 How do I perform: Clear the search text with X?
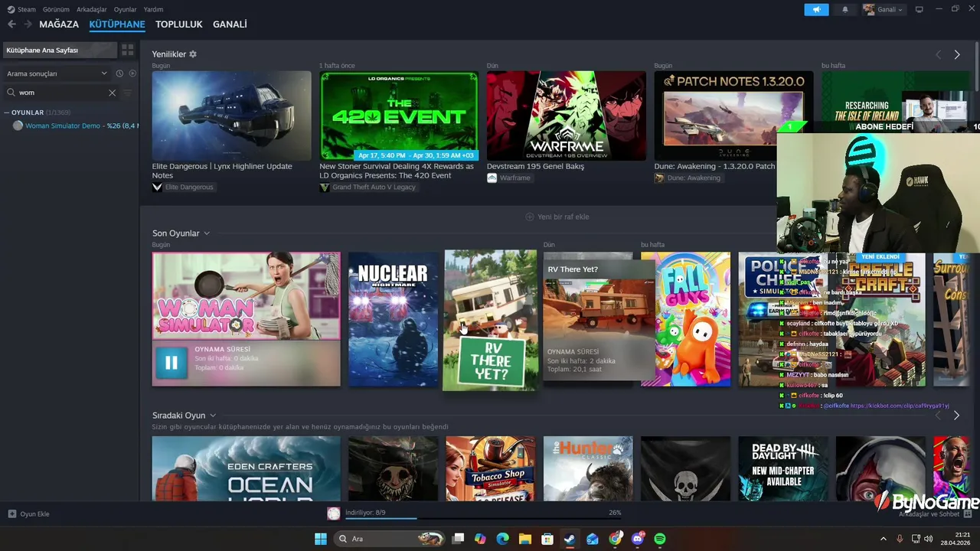112,93
